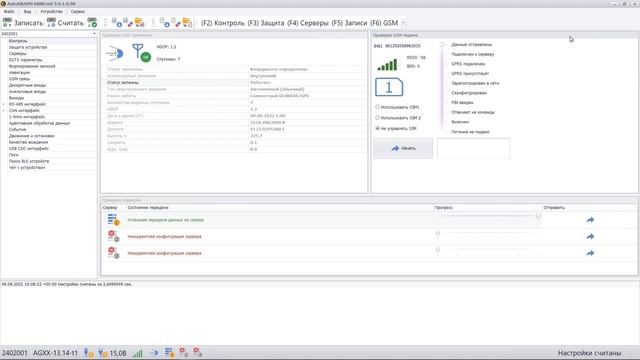
Task: Select Серверы in the settings tree
Action: 18,53
